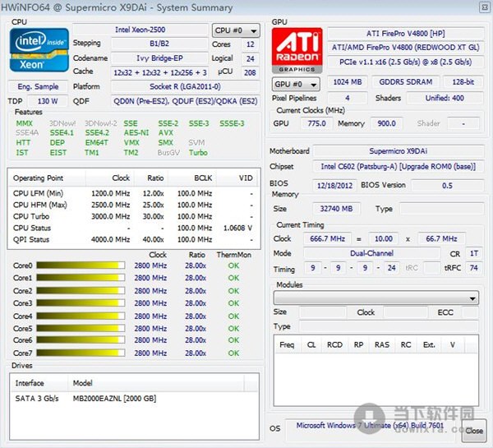Select the MB2000EAZNL drive row
This screenshot has width=493, height=448.
(x=134, y=399)
